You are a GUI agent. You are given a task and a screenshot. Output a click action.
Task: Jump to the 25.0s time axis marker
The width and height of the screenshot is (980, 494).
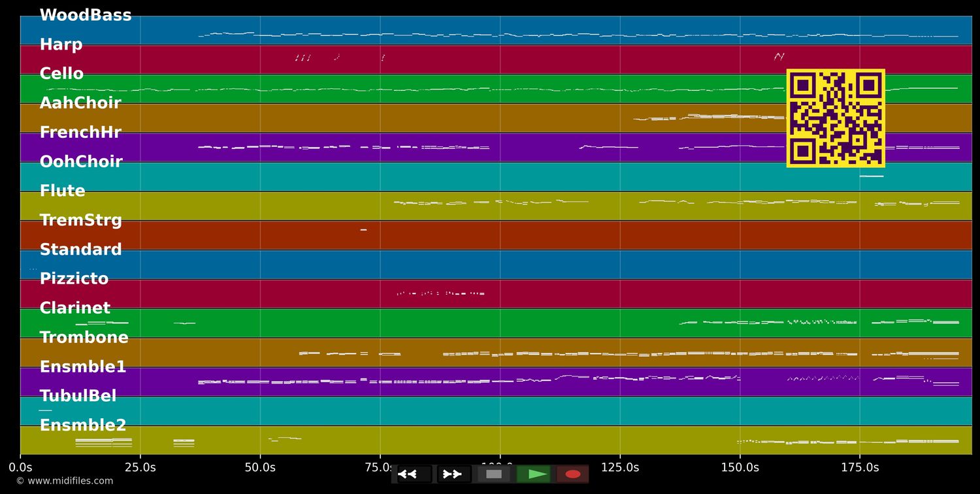click(x=140, y=467)
